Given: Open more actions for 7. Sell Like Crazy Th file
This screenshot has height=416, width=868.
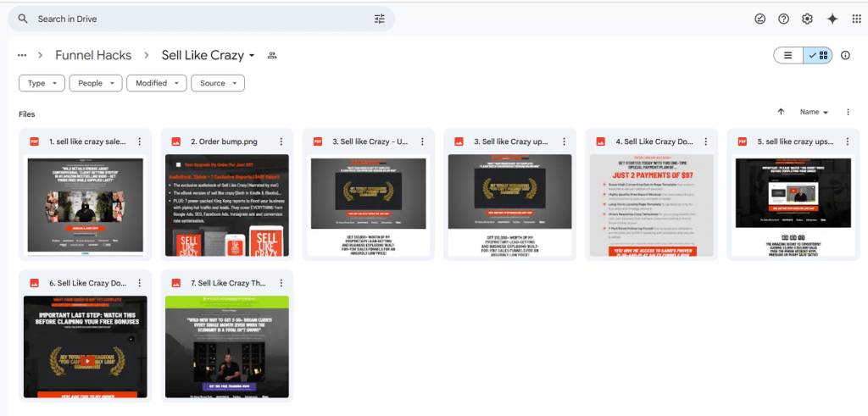Looking at the screenshot, I should click(x=281, y=283).
